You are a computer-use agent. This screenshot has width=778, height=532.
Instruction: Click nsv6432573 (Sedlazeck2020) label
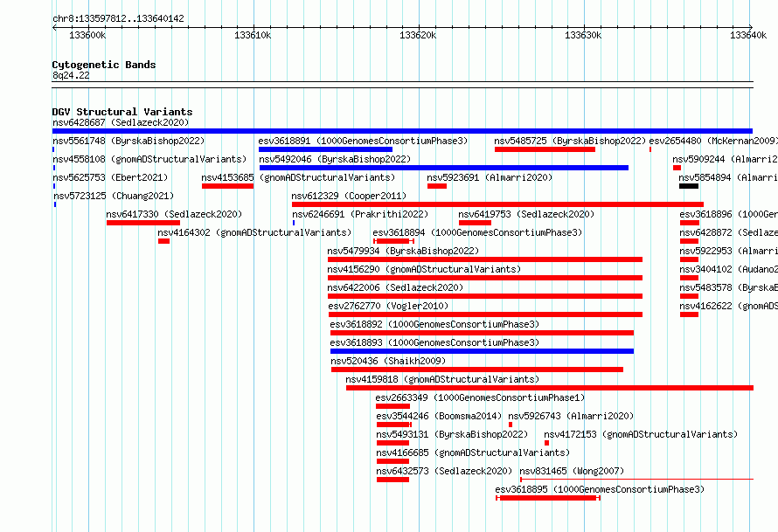444,471
